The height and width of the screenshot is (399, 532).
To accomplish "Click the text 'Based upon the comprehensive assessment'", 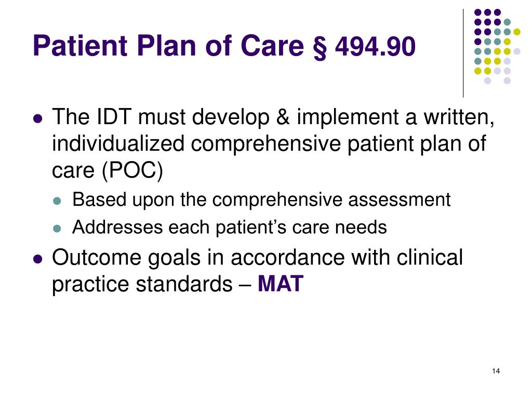I will (x=261, y=199).
